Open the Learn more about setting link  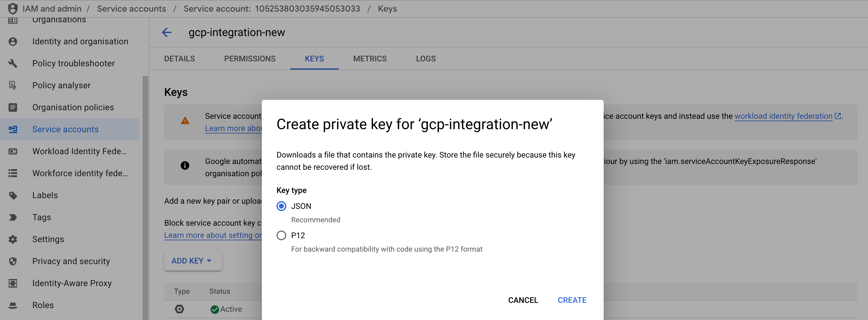213,235
